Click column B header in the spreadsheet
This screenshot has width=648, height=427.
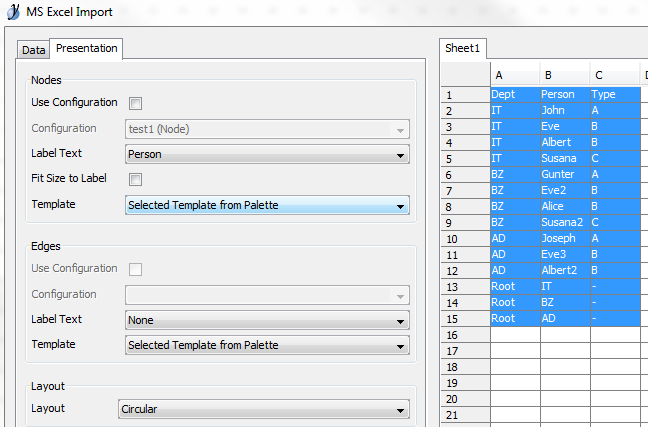tap(565, 75)
